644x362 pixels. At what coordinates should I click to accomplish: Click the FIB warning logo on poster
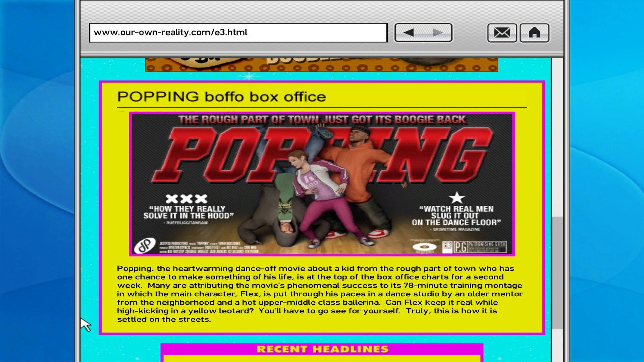[x=447, y=247]
